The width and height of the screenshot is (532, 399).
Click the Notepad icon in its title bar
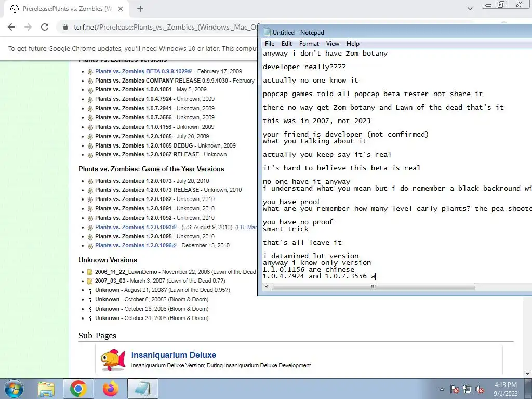tap(268, 32)
